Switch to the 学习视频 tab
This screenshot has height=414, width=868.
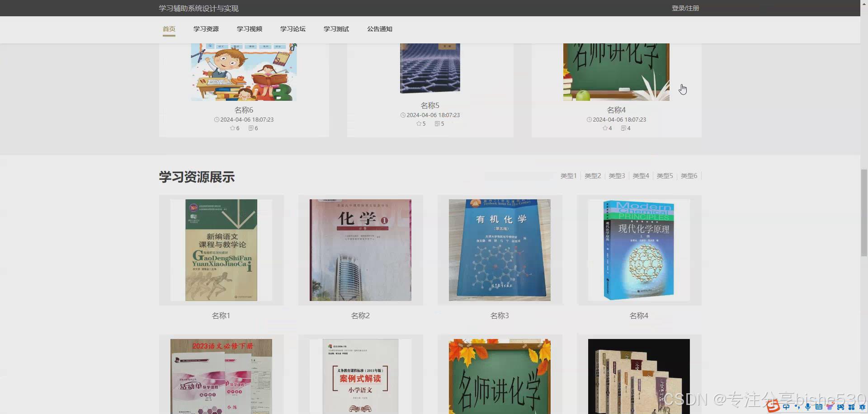tap(250, 28)
